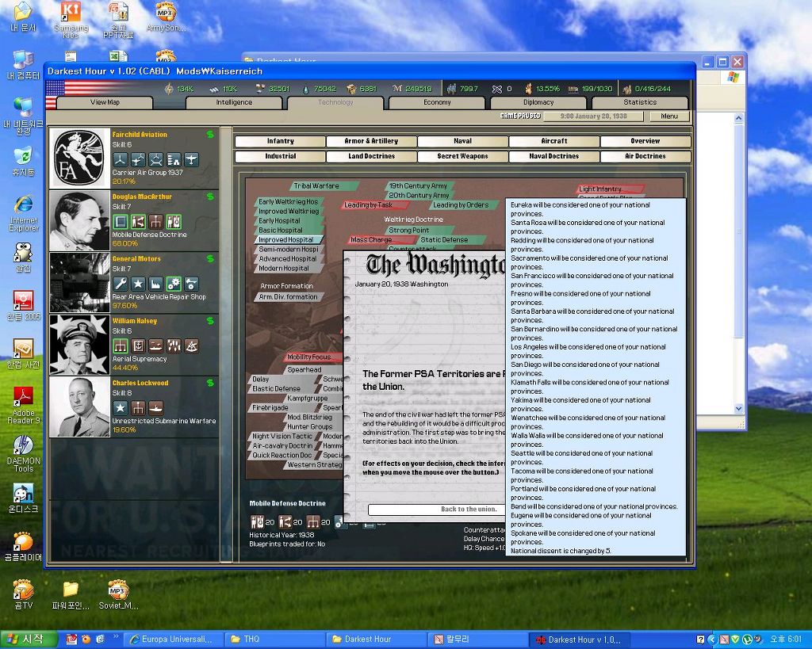Show the Aircraft technology category
812x649 pixels.
coord(554,141)
